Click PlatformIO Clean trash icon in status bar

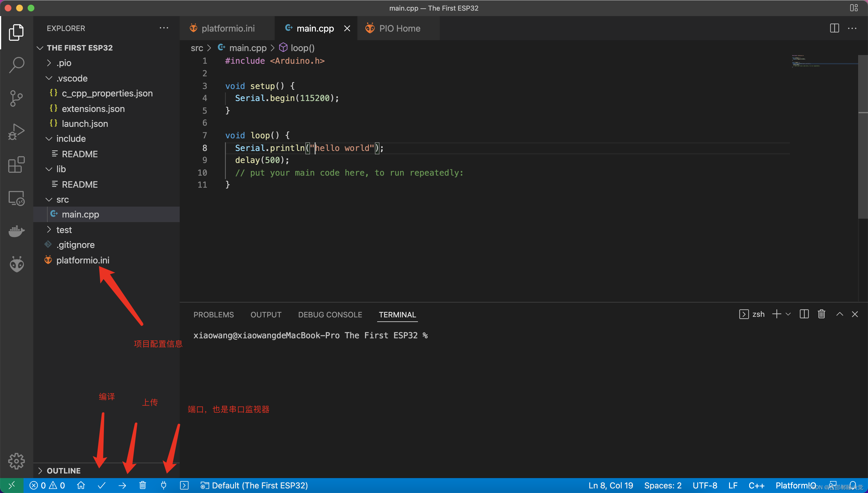tap(143, 486)
